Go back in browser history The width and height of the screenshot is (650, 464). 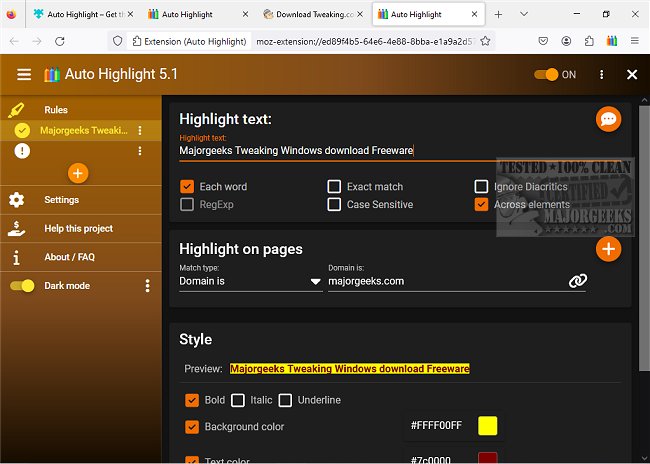pos(14,41)
